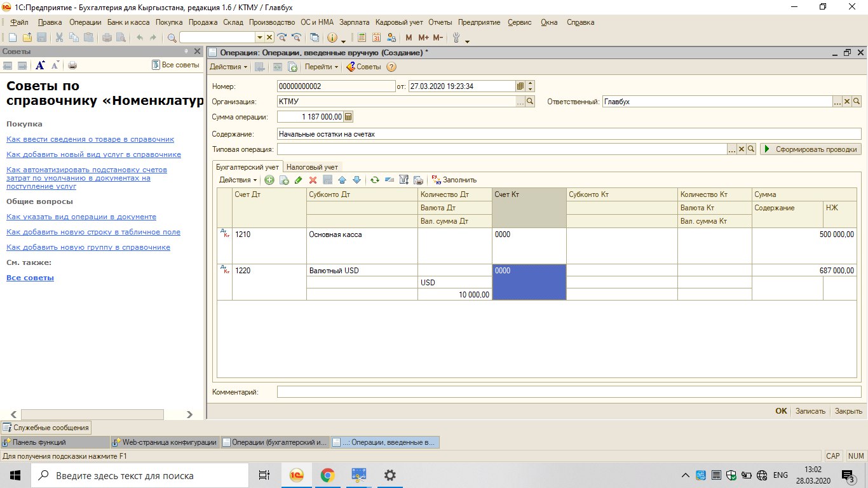The height and width of the screenshot is (488, 868).
Task: Open Chrome from the Windows taskbar
Action: coord(327,475)
